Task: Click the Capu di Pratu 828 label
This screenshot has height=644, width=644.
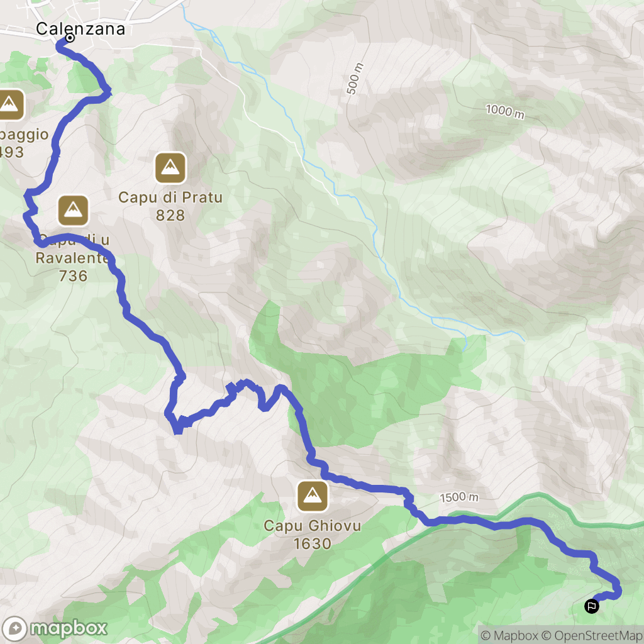Action: click(x=170, y=206)
